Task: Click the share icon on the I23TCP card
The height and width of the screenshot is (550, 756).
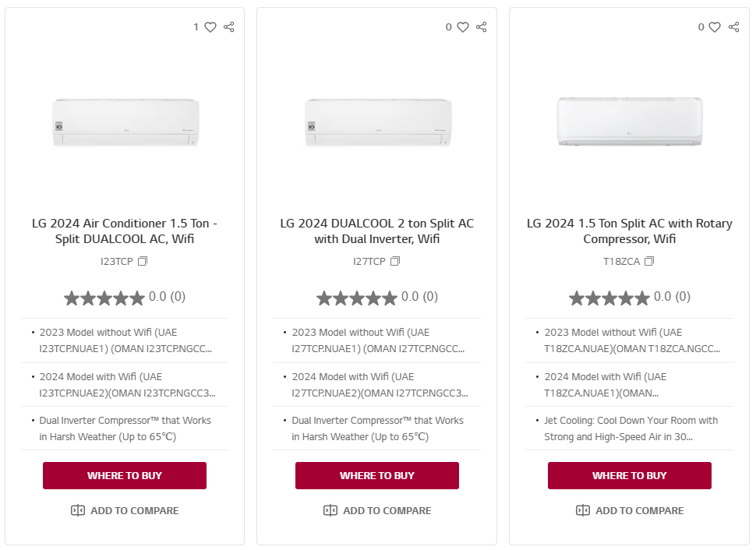Action: (229, 27)
